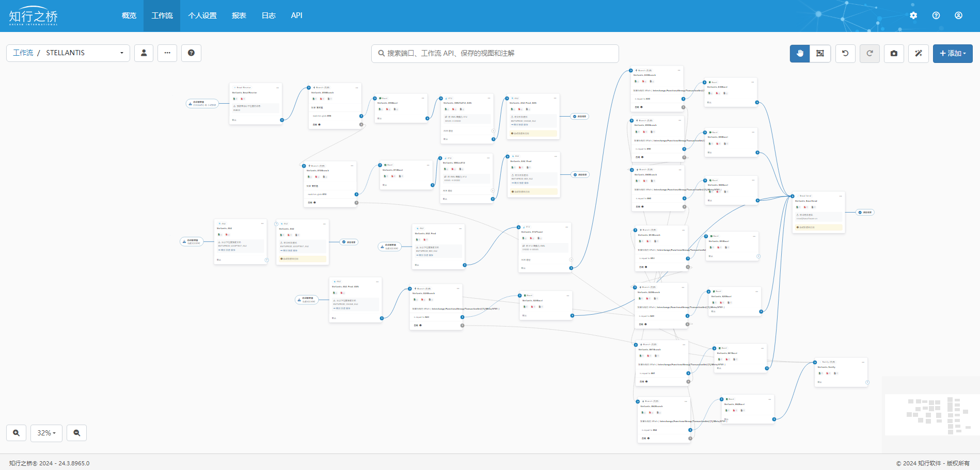
Task: Open the Stellantis_856Branch node ellipsis menu
Action: [x=357, y=88]
